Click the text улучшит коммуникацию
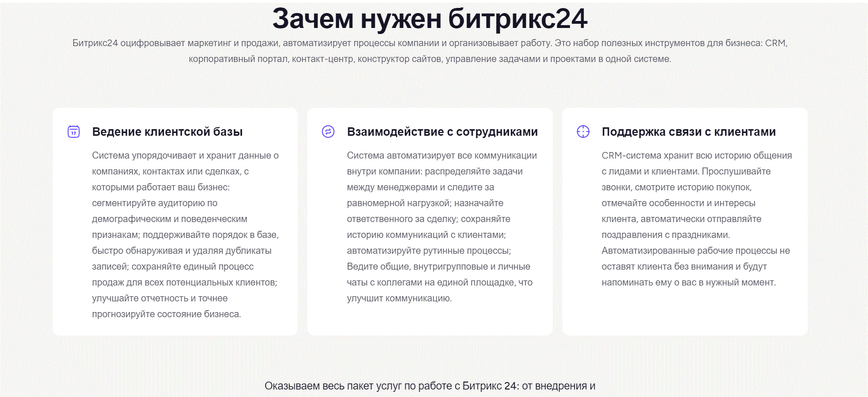 399,298
